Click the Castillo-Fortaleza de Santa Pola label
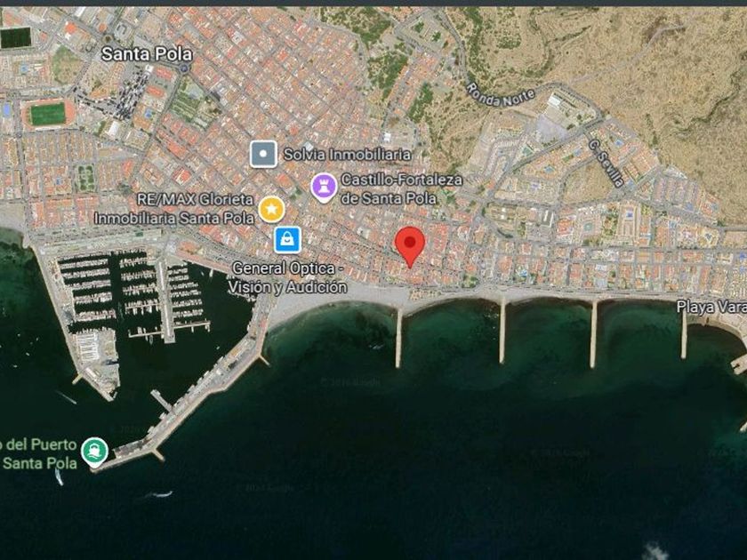 pyautogui.click(x=401, y=188)
